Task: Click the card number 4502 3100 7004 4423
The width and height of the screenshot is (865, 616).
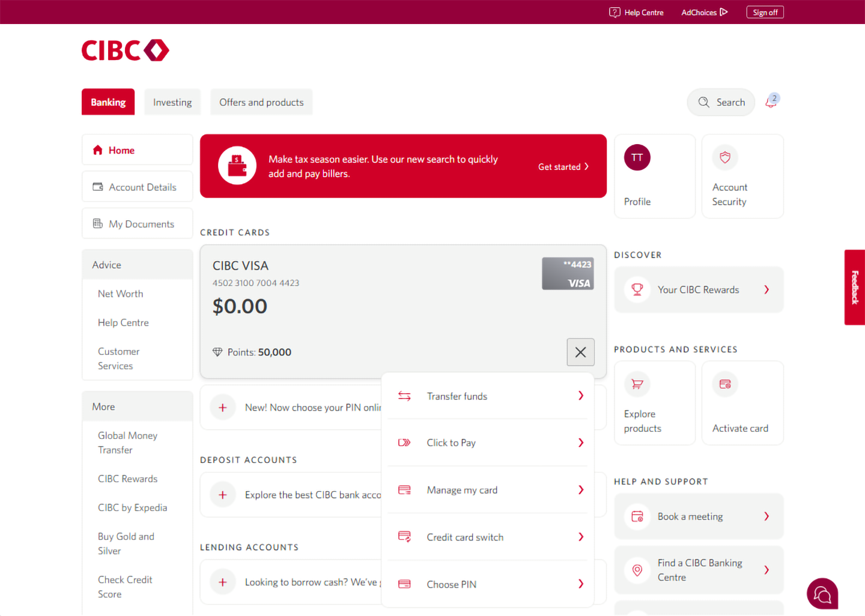Action: 256,283
